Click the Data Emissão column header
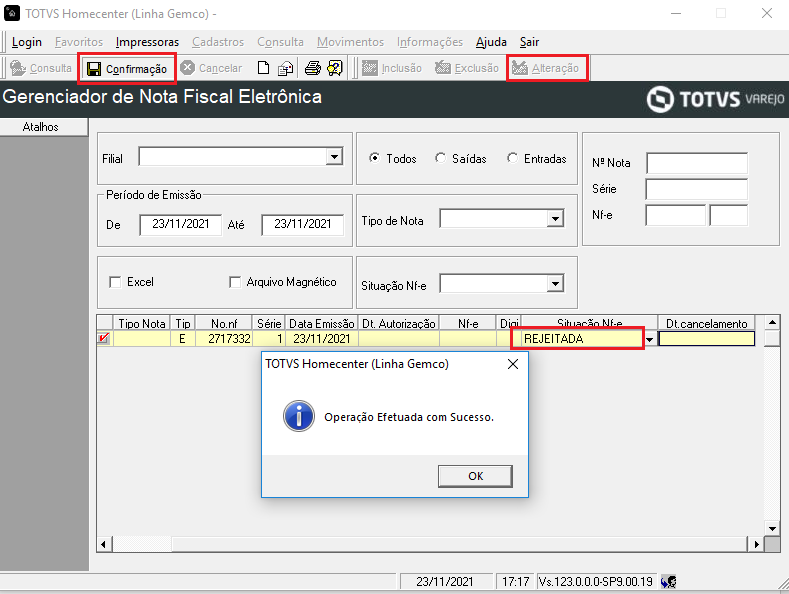Image resolution: width=789 pixels, height=594 pixels. pos(322,323)
